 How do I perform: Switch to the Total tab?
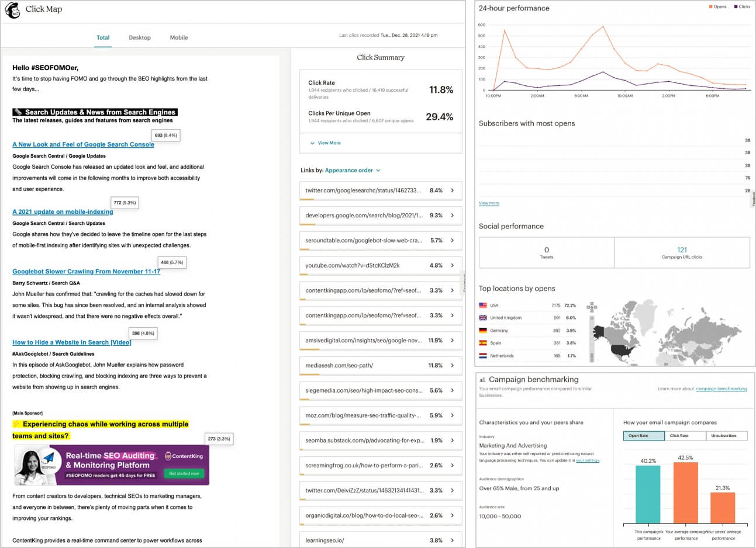click(x=103, y=37)
